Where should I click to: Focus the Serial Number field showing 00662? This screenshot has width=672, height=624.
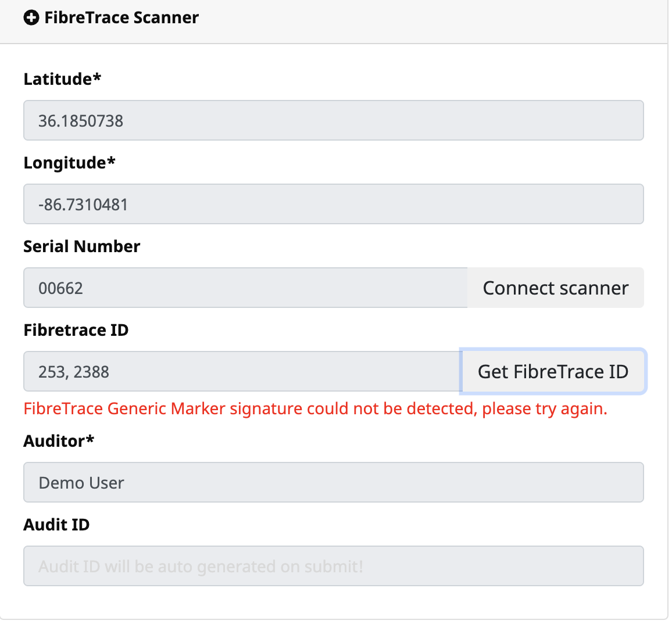[244, 288]
